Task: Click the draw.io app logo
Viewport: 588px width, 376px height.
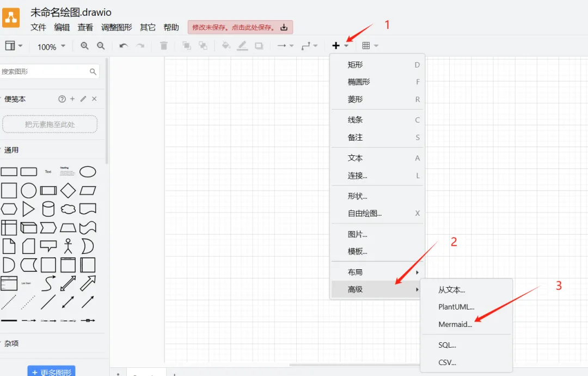Action: pyautogui.click(x=11, y=17)
